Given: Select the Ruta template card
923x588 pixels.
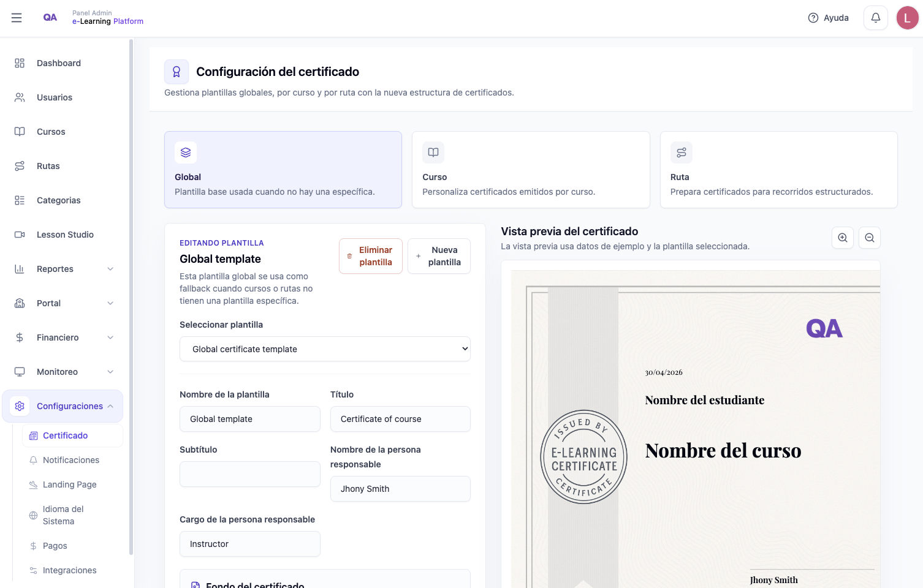Looking at the screenshot, I should click(779, 170).
